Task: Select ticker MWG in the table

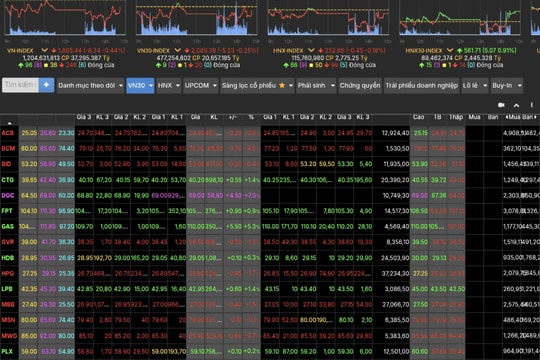Action: [9, 336]
